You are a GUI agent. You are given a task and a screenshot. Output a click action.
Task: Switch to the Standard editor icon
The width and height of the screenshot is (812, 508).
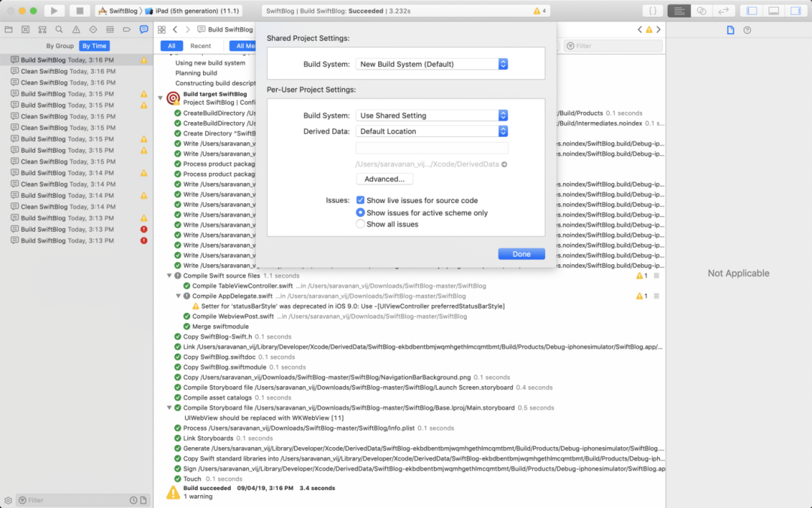679,11
